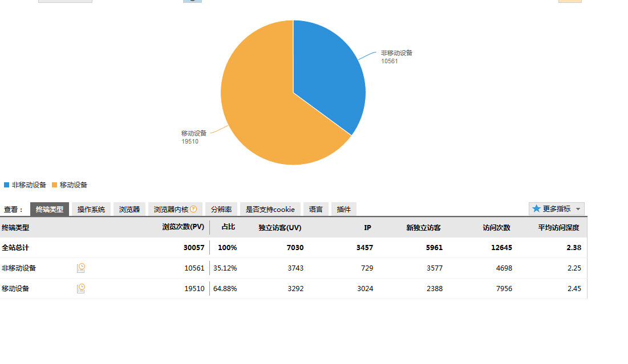Sort by 浏览次数(PV) column header

183,227
